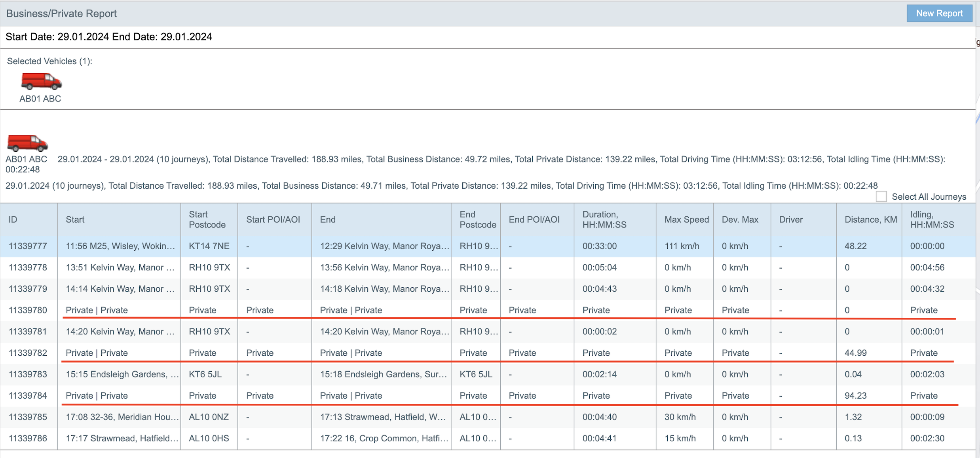Click the Max Speed column header
Screen dimensions: 980x458
pyautogui.click(x=686, y=219)
